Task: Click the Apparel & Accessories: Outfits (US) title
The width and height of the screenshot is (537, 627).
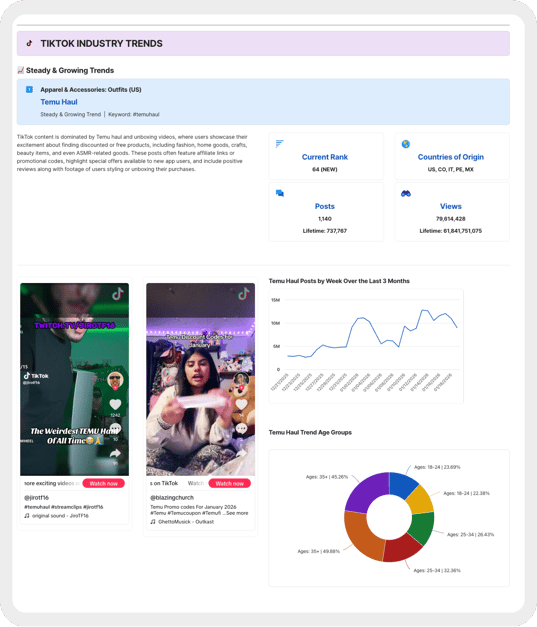Action: click(91, 90)
